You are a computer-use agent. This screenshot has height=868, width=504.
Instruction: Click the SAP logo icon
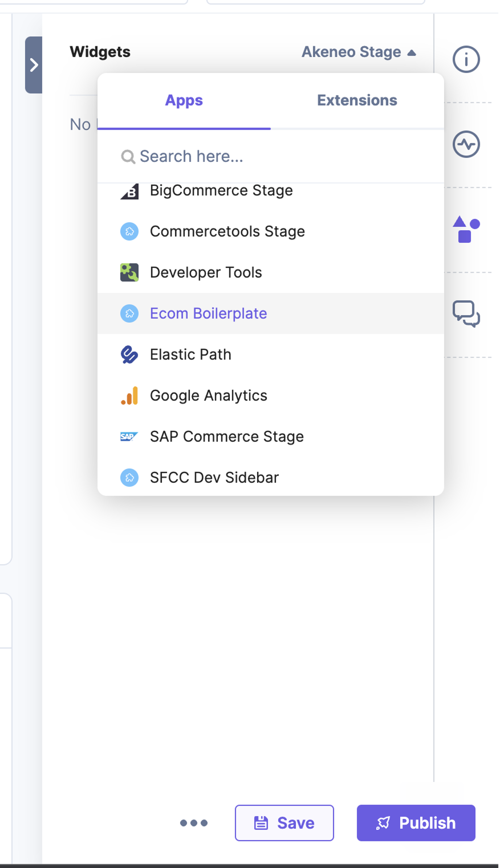coord(129,436)
